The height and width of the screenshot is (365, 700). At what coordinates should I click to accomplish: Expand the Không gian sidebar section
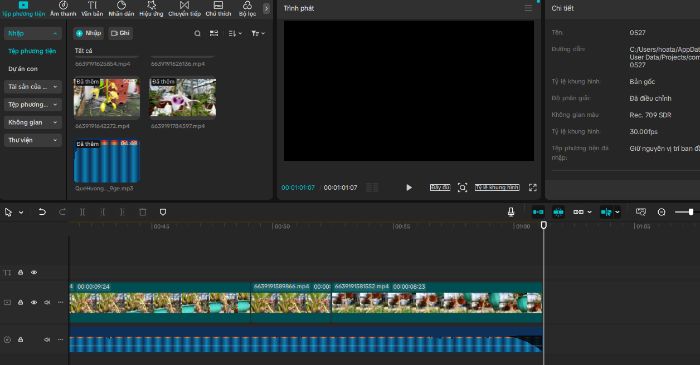tap(33, 122)
